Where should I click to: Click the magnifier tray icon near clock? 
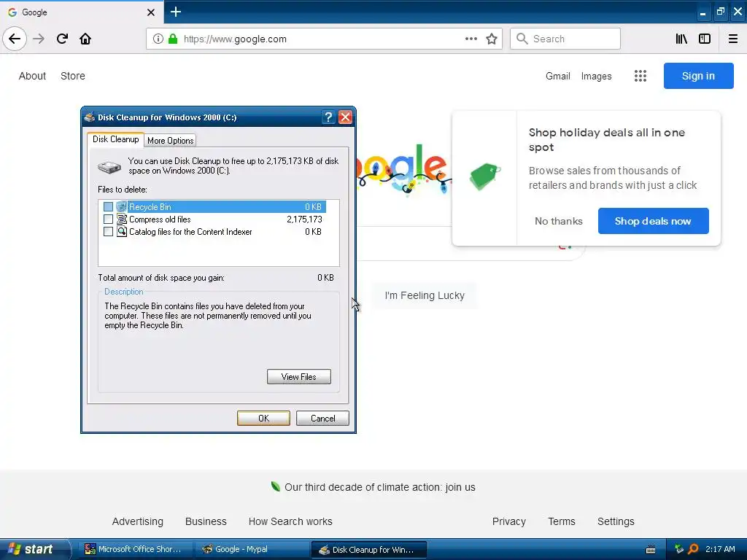coord(693,549)
